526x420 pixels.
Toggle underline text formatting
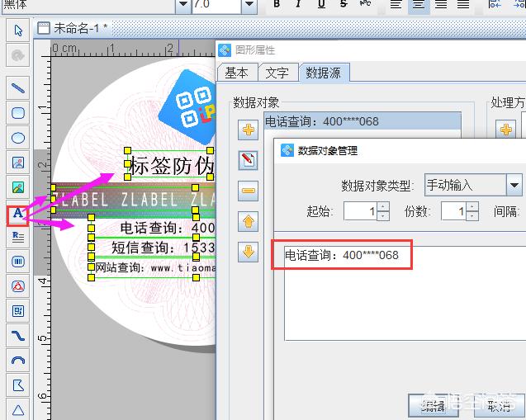pos(321,4)
